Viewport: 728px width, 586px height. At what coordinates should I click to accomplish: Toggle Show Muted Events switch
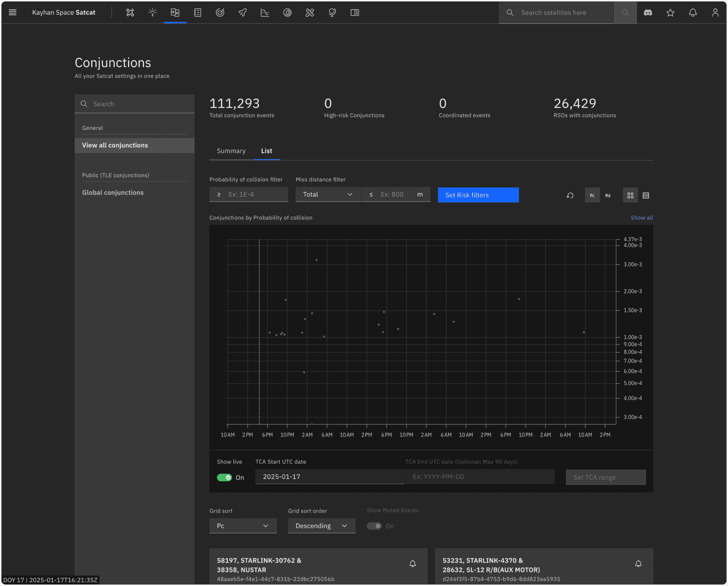(374, 526)
